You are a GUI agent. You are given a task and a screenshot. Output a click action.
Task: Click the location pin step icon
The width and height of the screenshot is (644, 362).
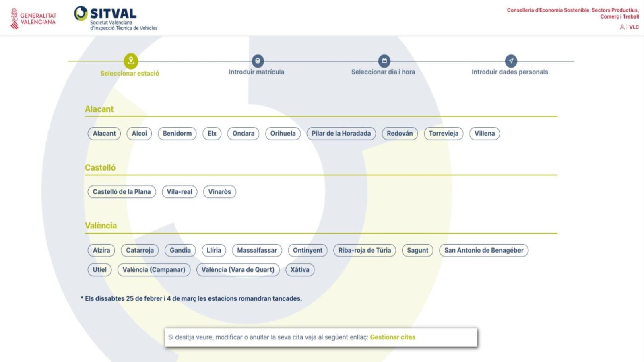tap(131, 61)
